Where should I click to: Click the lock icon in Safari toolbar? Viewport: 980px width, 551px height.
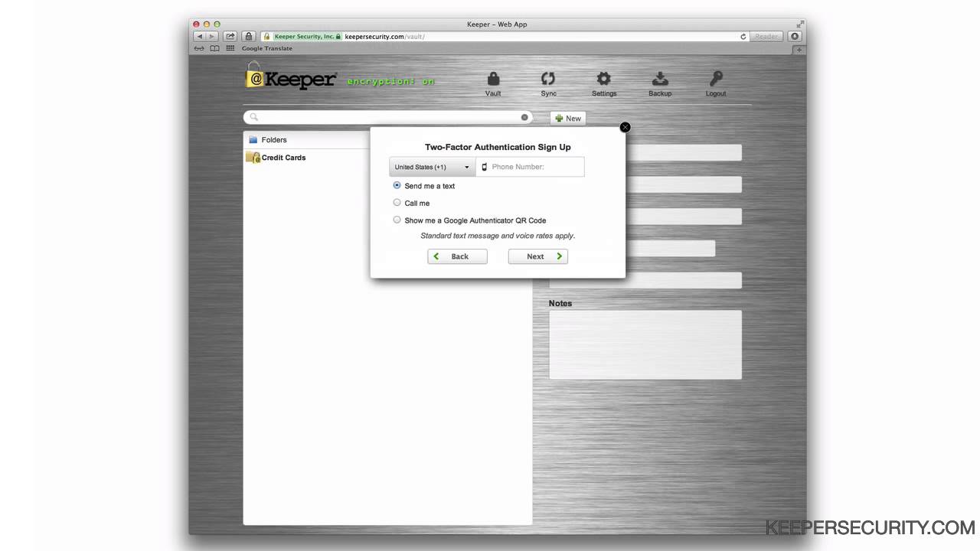(249, 36)
